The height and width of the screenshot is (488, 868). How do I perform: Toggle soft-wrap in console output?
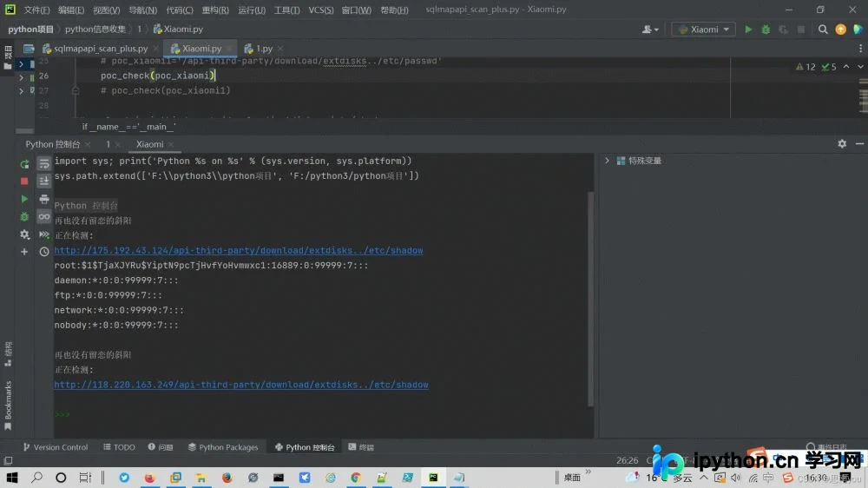44,163
